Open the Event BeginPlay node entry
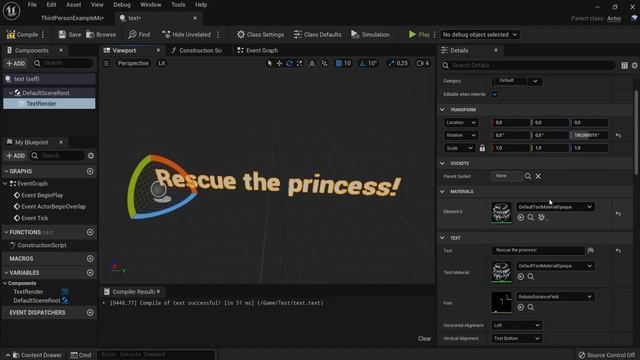640x360 pixels. pyautogui.click(x=42, y=195)
